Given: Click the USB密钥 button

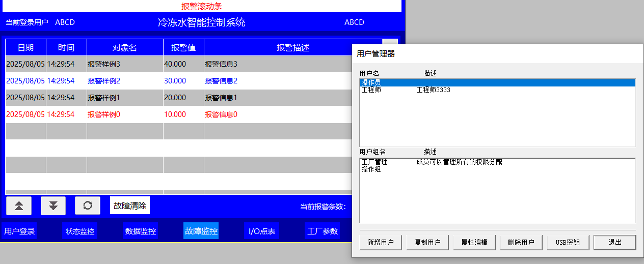Looking at the screenshot, I should pyautogui.click(x=567, y=242).
